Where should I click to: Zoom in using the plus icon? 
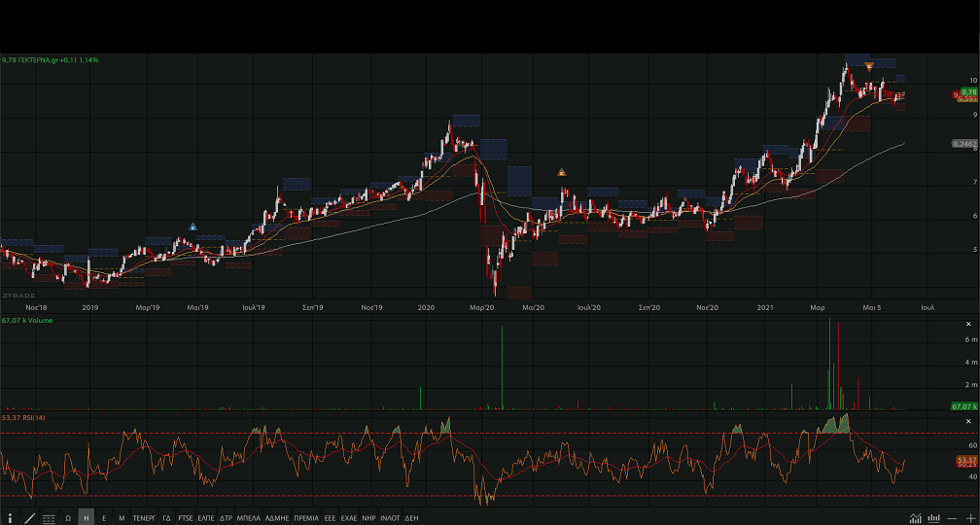point(969,518)
